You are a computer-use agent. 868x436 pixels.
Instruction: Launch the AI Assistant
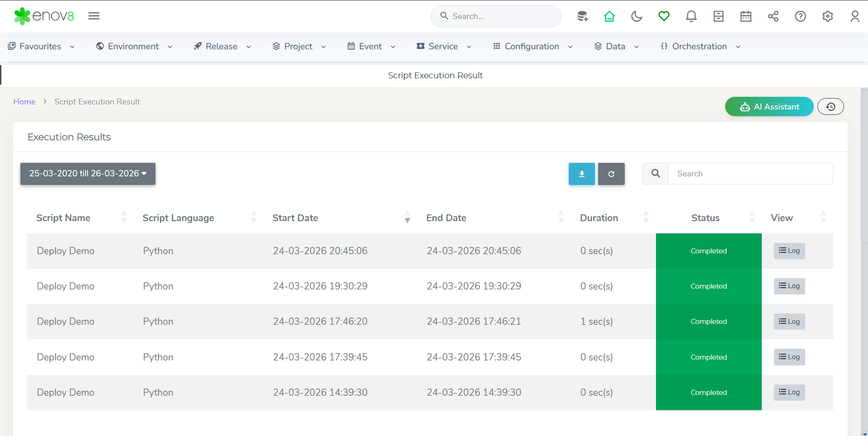pos(769,107)
